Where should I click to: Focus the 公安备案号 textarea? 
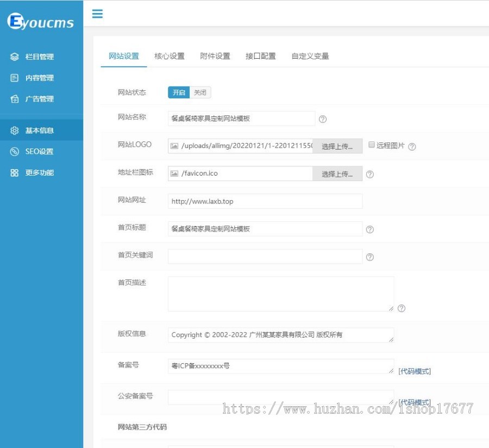tap(281, 397)
